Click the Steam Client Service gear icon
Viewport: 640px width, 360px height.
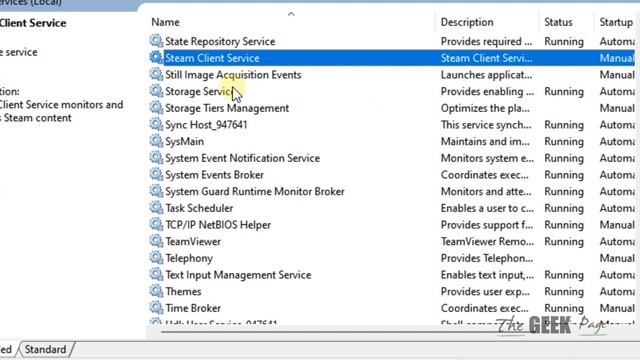156,58
